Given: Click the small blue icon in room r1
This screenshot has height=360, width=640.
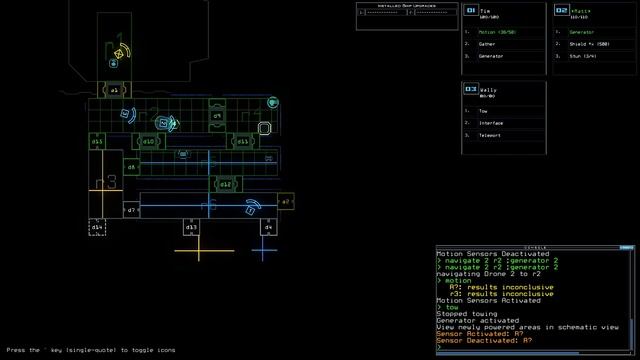Looking at the screenshot, I should pyautogui.click(x=113, y=64).
